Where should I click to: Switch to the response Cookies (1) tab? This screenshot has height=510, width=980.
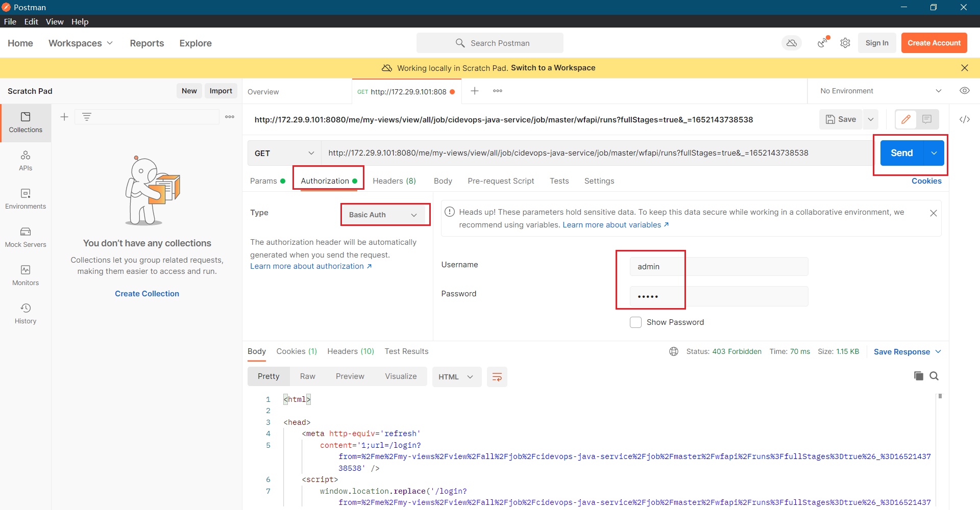(297, 351)
